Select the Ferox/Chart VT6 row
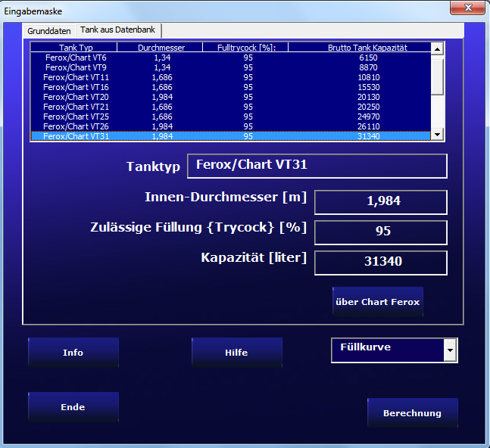The image size is (490, 448). click(231, 58)
